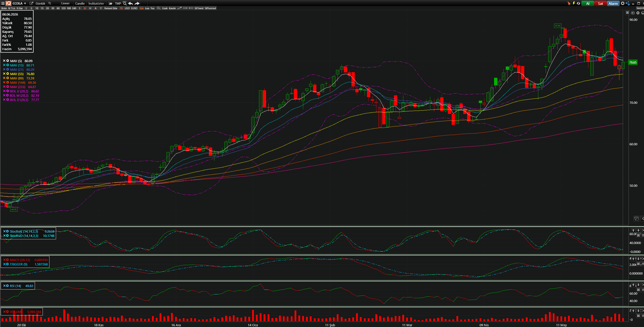This screenshot has height=327, width=644.
Task: Pop out chart in new window
Action: click(x=31, y=3)
